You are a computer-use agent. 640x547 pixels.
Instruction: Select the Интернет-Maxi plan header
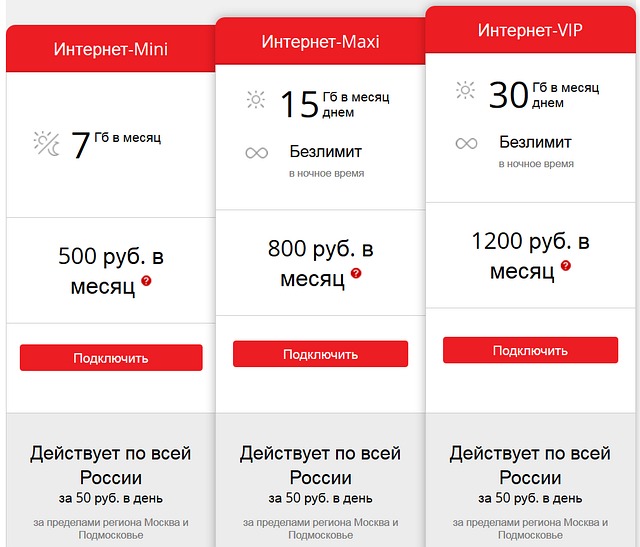coord(320,41)
